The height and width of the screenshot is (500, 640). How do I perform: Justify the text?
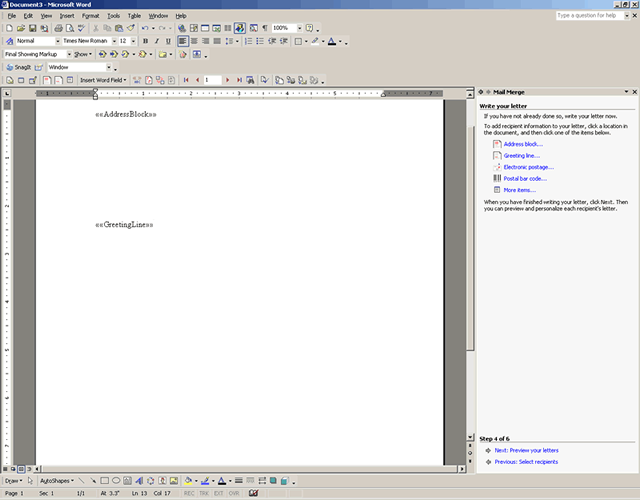click(x=217, y=41)
